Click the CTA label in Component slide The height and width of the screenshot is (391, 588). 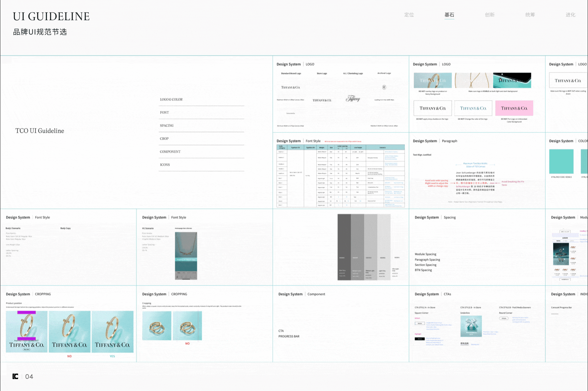click(281, 331)
